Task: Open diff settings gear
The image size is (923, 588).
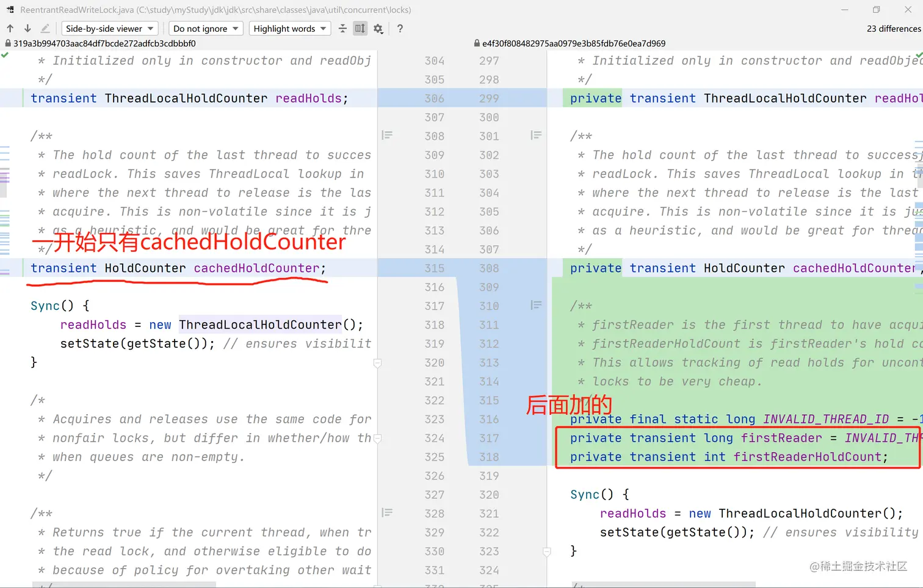Action: 378,29
